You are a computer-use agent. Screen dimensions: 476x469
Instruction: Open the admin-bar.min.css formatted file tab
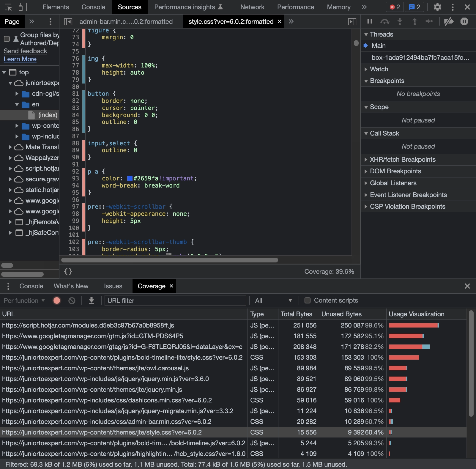(x=126, y=21)
